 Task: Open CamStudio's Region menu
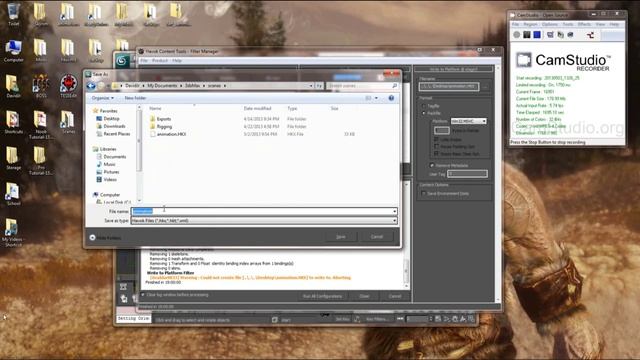point(530,24)
